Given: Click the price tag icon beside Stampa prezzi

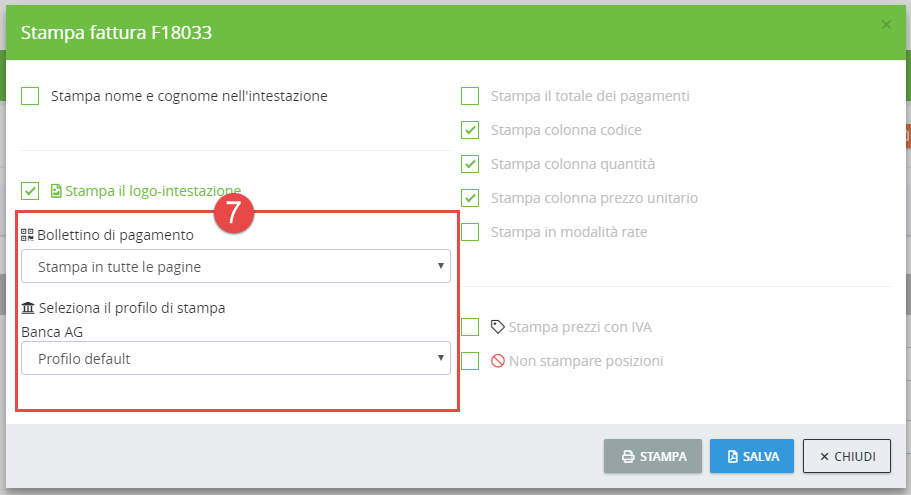Looking at the screenshot, I should coord(498,326).
